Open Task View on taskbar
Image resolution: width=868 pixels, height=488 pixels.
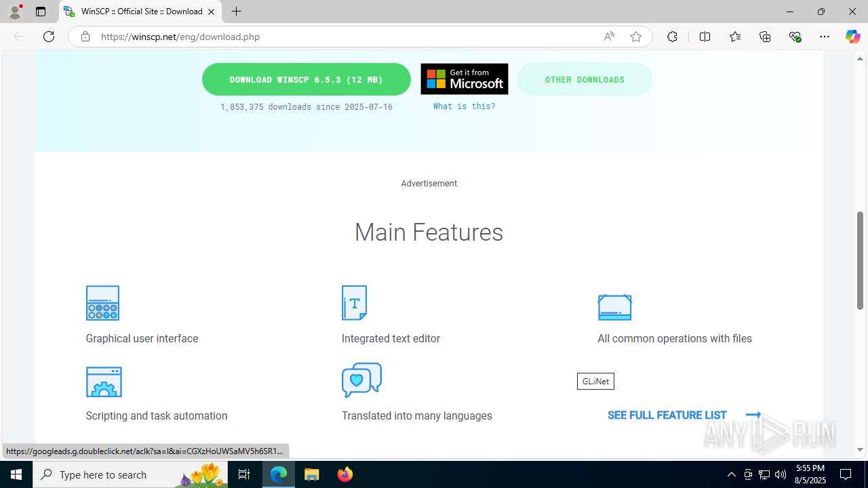tap(244, 474)
